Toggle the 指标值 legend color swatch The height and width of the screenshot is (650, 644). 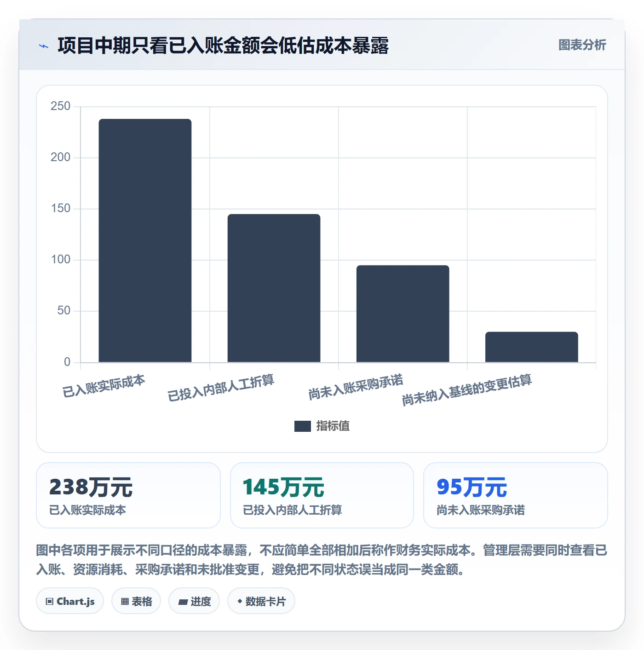click(x=303, y=426)
